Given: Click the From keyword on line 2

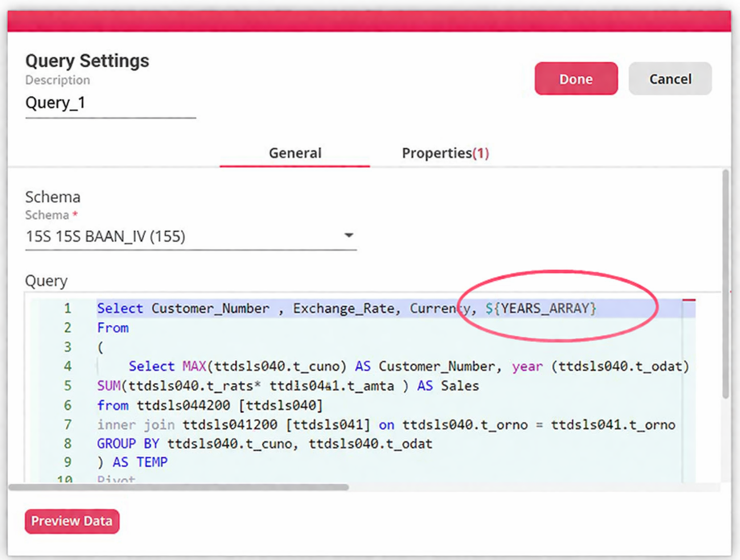Looking at the screenshot, I should coord(113,328).
